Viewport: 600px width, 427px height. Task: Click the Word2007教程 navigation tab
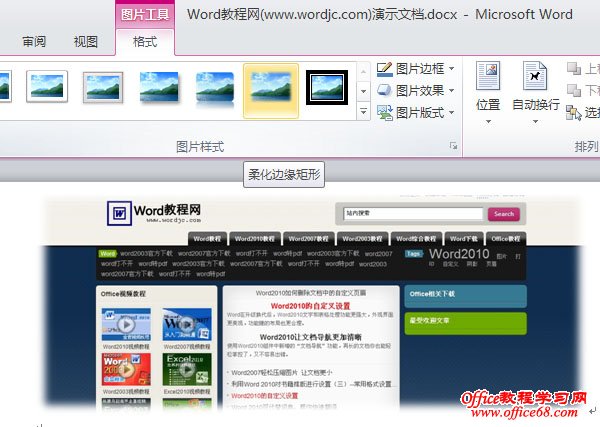click(308, 238)
